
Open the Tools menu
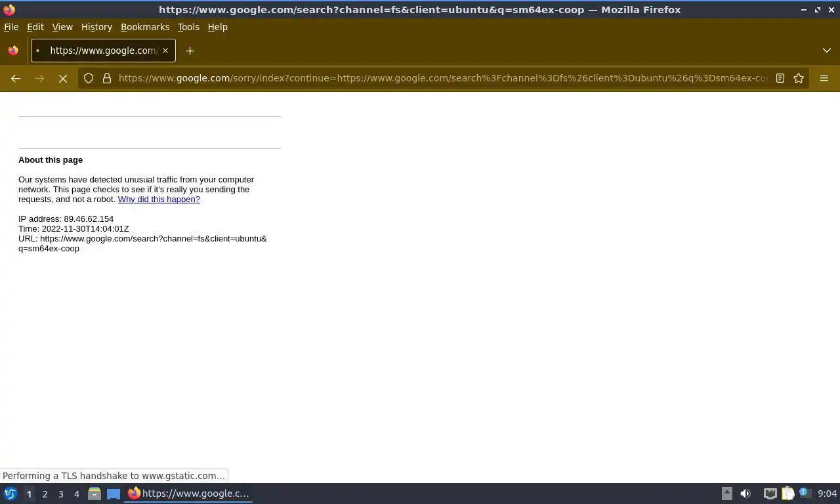point(188,27)
